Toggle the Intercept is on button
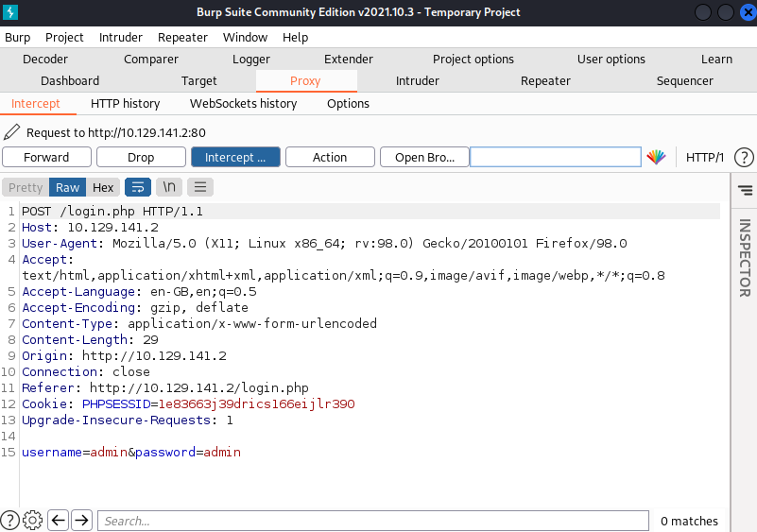 point(235,158)
